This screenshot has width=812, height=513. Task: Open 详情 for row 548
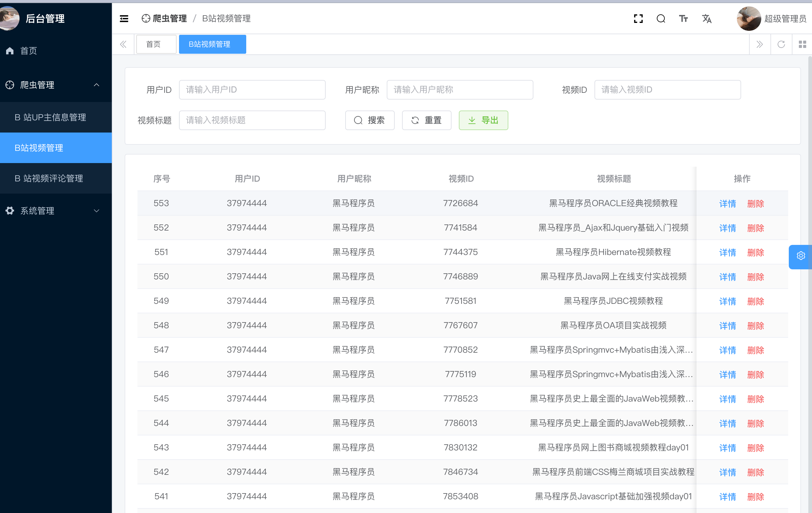click(x=727, y=326)
